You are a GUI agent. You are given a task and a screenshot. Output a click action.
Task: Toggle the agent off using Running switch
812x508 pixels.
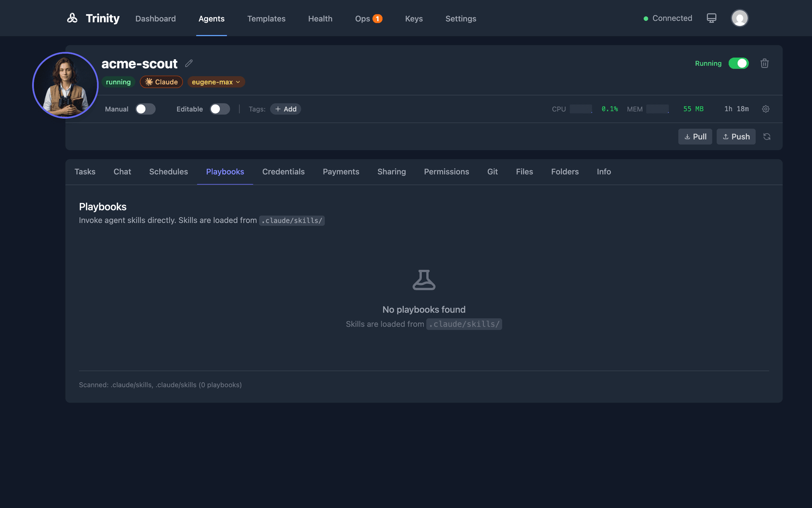pyautogui.click(x=738, y=63)
